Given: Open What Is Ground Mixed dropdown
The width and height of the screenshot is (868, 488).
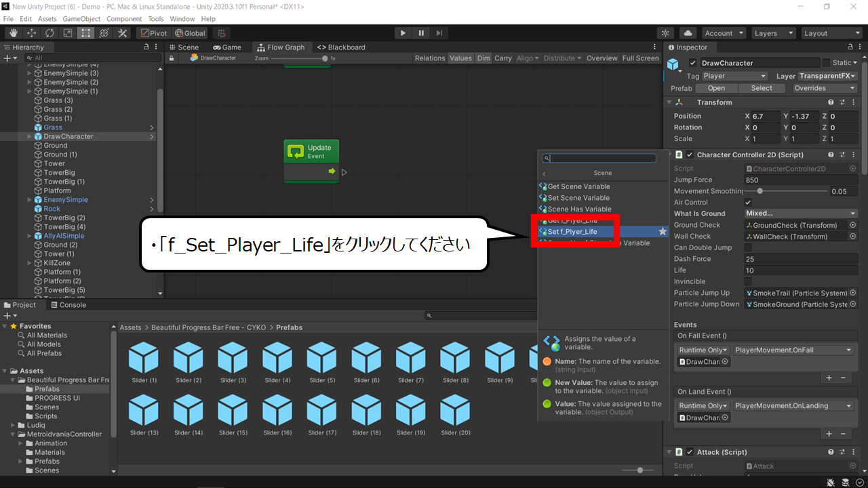Looking at the screenshot, I should click(x=800, y=213).
